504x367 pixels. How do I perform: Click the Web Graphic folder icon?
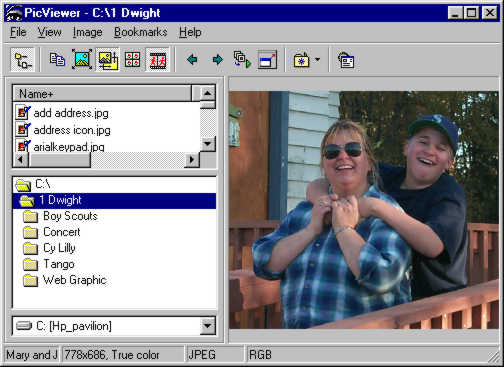pos(31,280)
